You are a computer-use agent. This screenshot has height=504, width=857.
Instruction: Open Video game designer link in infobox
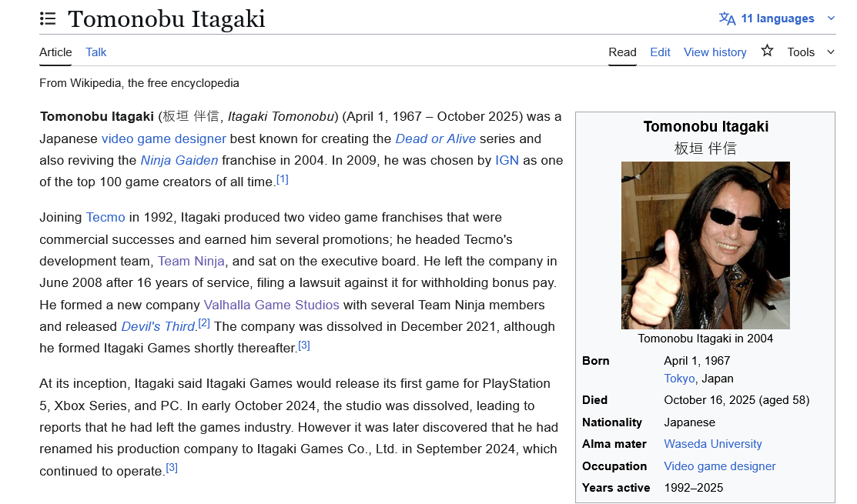click(x=720, y=466)
